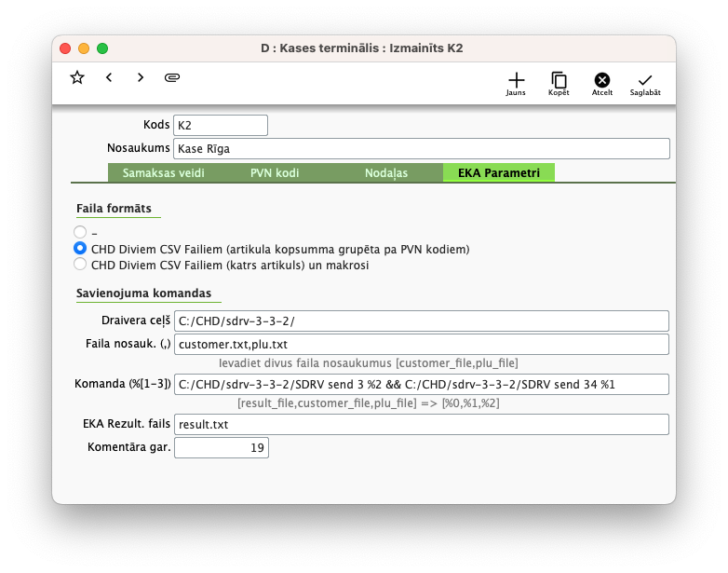Screen dimensions: 728x573
Task: Click the Draivera ceļš path field
Action: coord(421,321)
